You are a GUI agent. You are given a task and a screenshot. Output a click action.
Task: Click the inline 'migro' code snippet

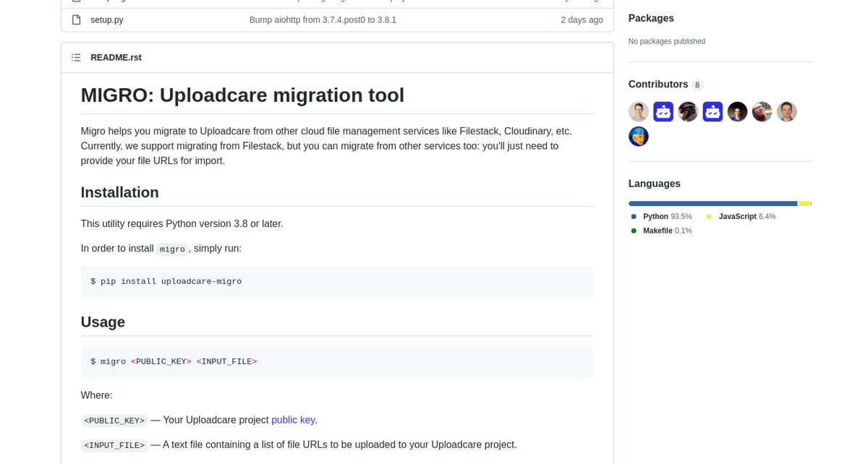(x=172, y=249)
